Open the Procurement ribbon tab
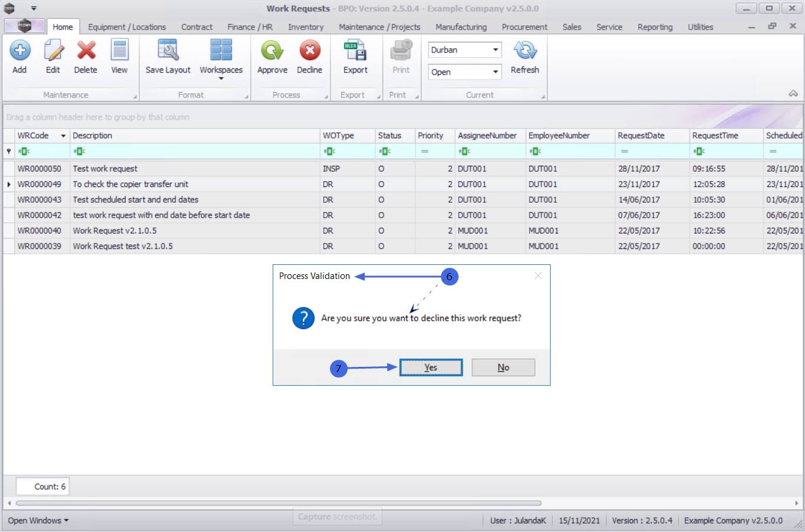 click(x=524, y=27)
